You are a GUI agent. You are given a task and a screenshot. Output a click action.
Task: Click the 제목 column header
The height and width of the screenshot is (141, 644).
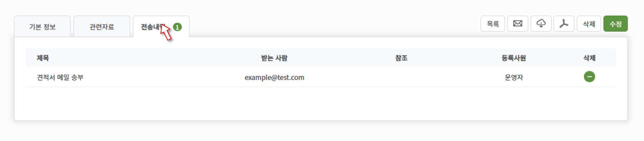tap(43, 58)
